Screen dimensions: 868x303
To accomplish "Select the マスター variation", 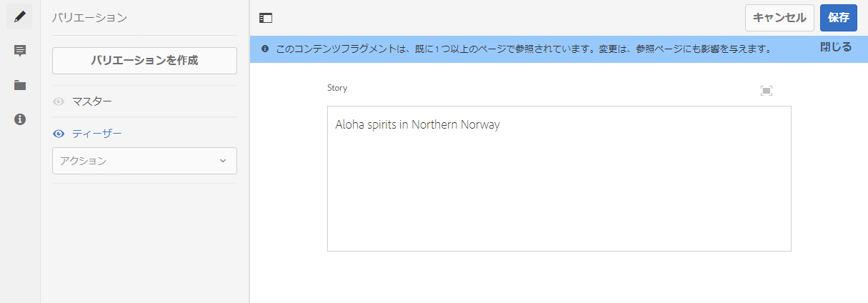I will click(92, 101).
